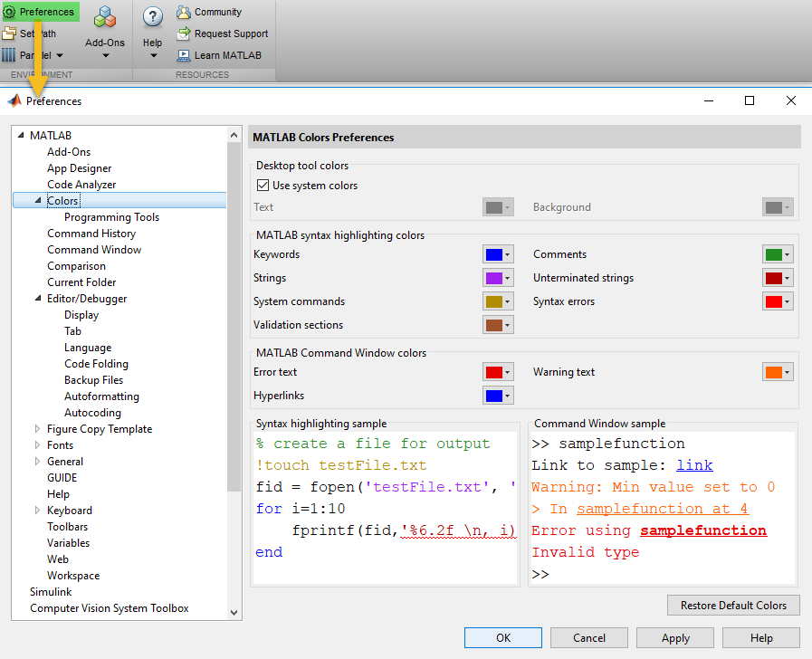Open the Add-Ons cubes icon

(105, 17)
